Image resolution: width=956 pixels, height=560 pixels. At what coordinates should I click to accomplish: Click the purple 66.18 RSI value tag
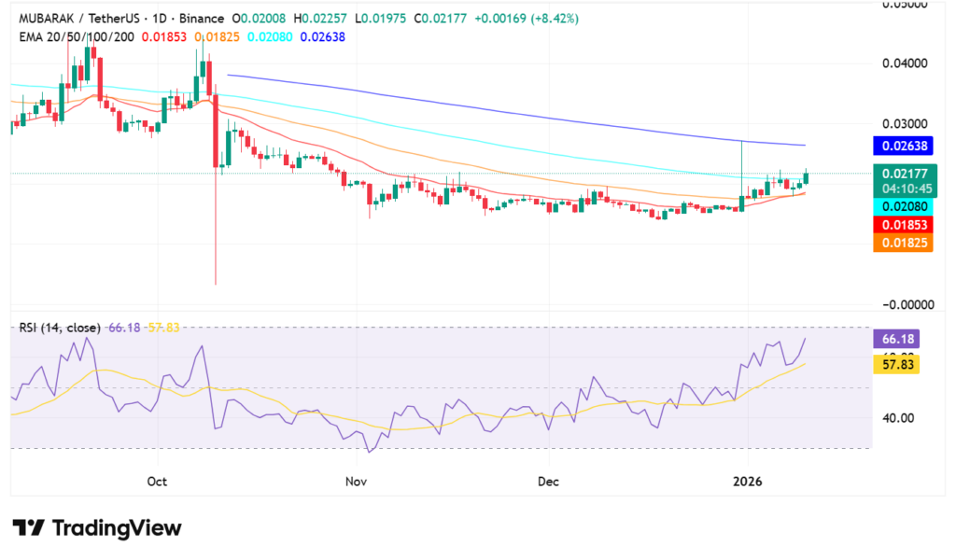click(898, 340)
